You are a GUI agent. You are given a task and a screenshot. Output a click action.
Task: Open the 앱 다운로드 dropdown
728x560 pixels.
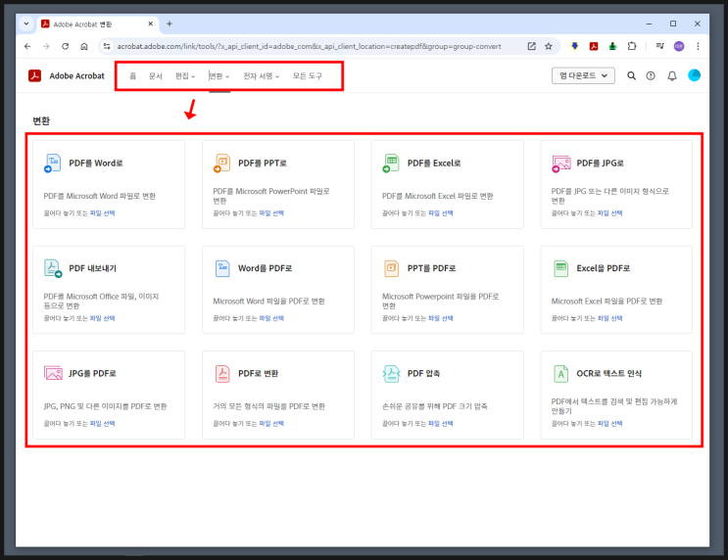[x=583, y=75]
